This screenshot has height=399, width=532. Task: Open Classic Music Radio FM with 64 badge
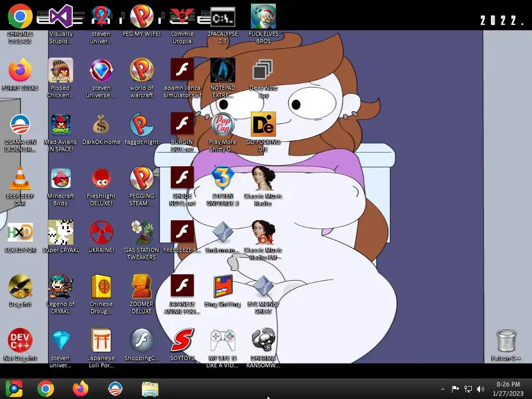tap(263, 232)
